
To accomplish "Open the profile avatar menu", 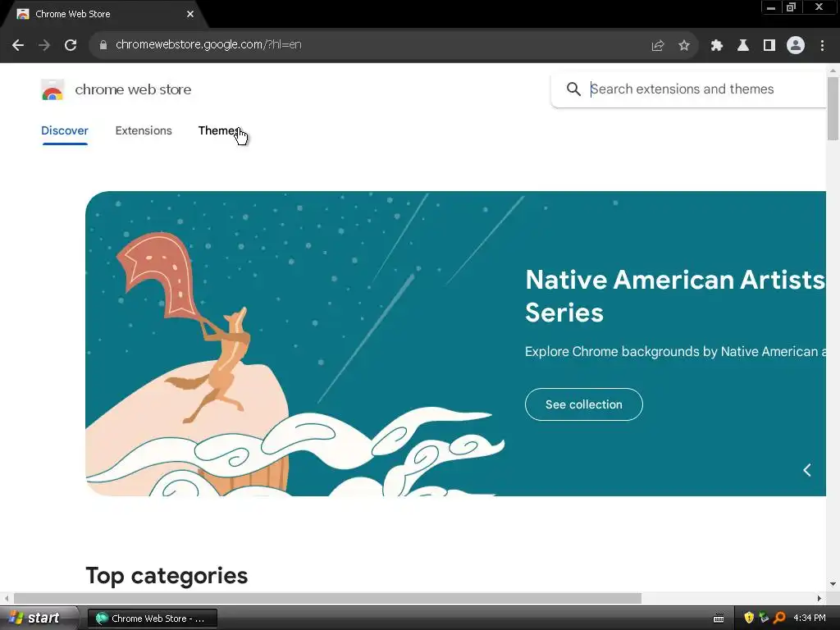I will click(x=796, y=46).
